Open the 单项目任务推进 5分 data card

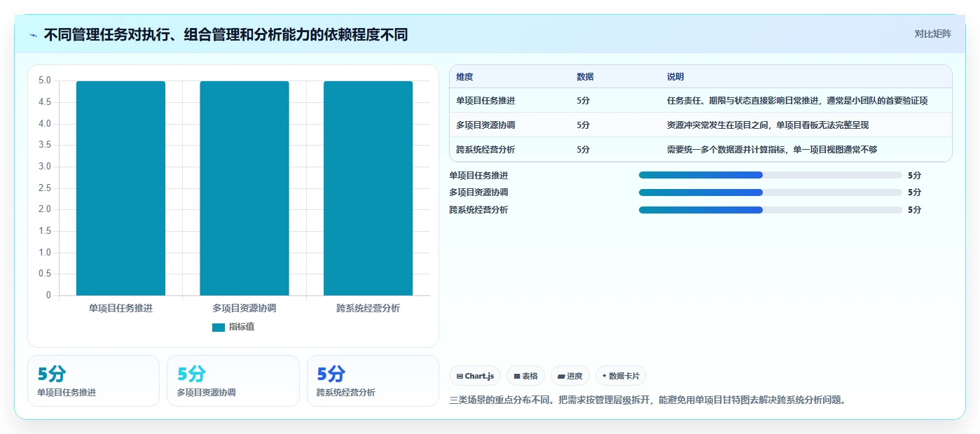(93, 381)
